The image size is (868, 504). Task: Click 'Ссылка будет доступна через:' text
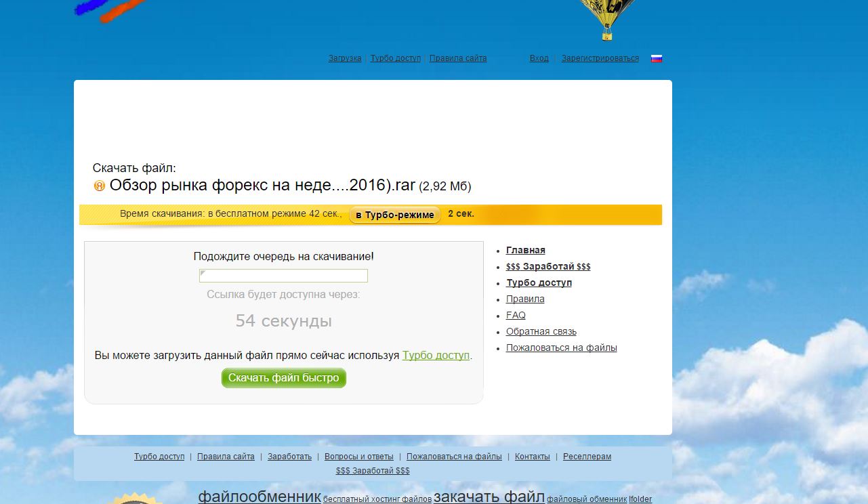[283, 295]
